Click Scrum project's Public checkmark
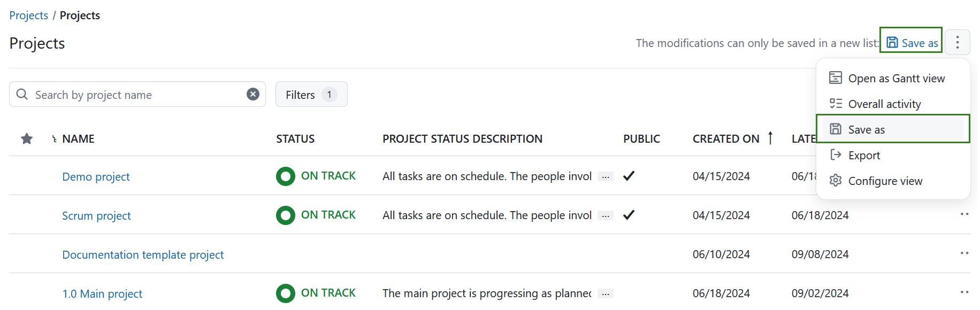The height and width of the screenshot is (310, 980). click(629, 215)
